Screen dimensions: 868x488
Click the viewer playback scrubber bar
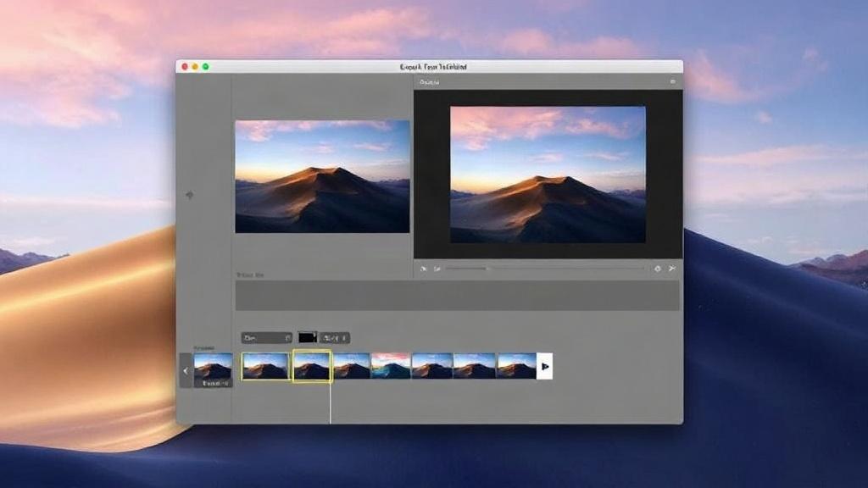(x=545, y=269)
